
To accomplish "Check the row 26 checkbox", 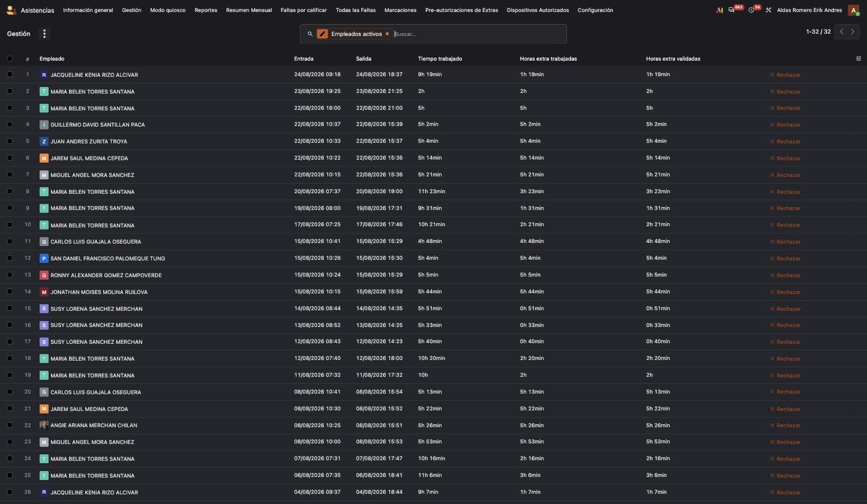I will (10, 492).
